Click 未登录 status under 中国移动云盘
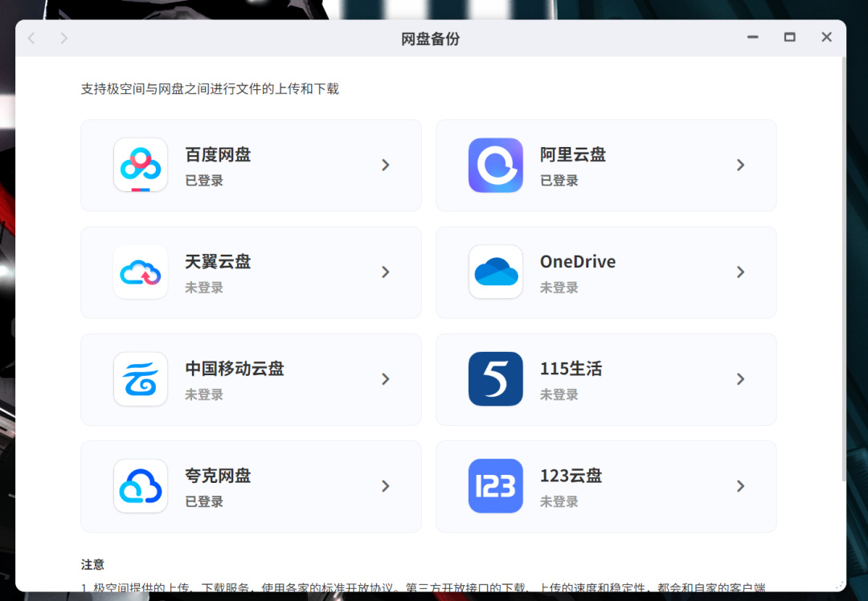Screen dimensions: 868x601 pyautogui.click(x=204, y=395)
